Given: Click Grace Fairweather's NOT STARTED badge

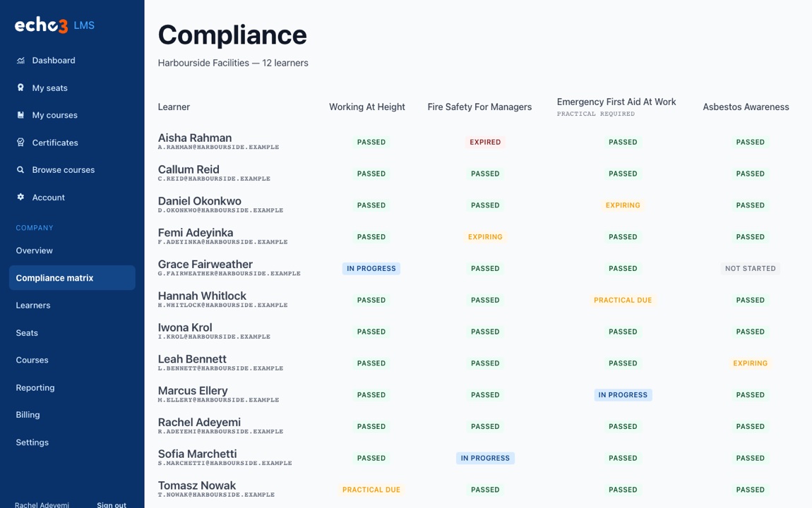Looking at the screenshot, I should pyautogui.click(x=751, y=269).
